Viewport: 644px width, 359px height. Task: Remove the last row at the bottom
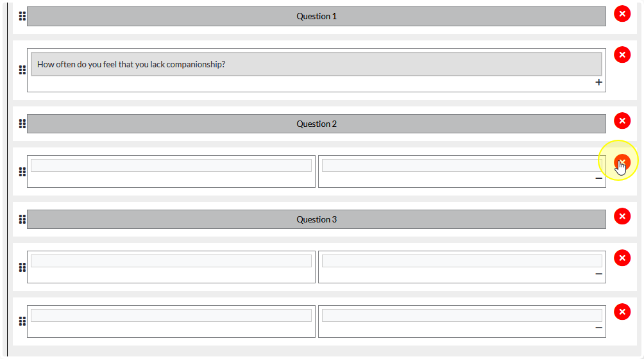click(622, 312)
